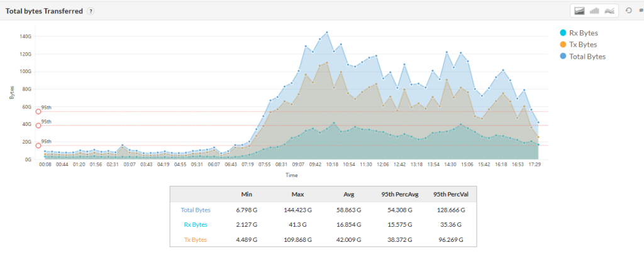
Task: Click the Total bytes Transferred title
Action: (44, 11)
